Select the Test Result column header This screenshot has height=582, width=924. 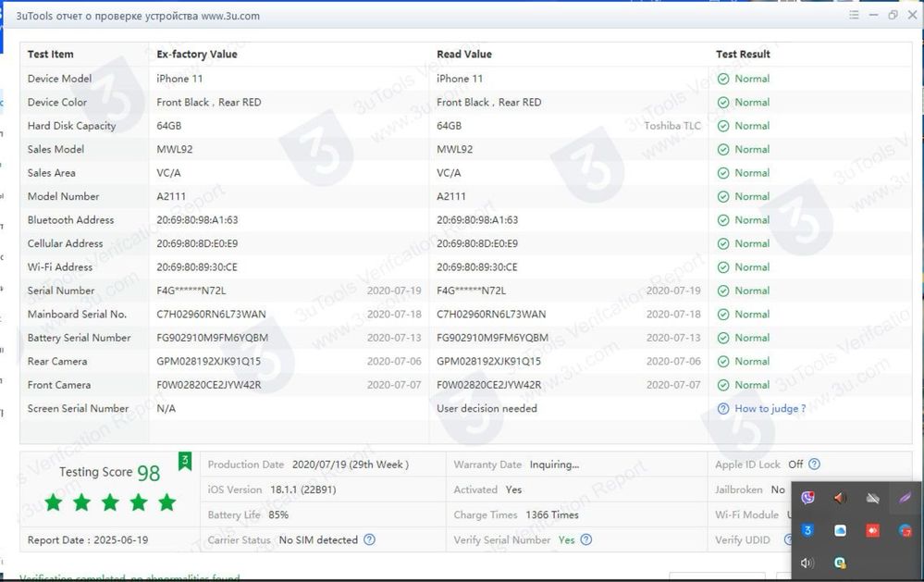(743, 55)
